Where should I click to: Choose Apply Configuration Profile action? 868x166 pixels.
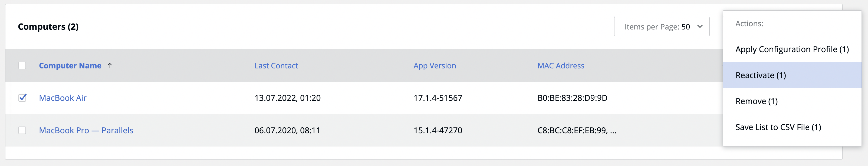(x=792, y=49)
